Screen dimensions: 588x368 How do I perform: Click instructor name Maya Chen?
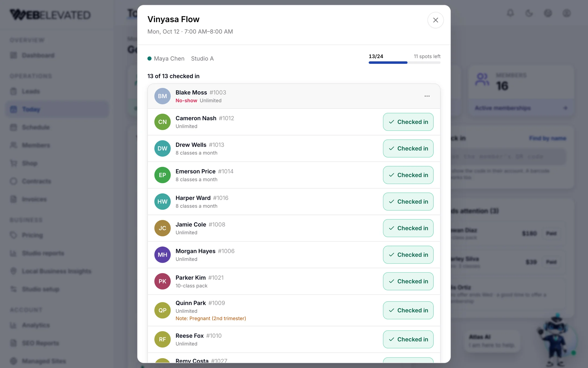point(169,59)
